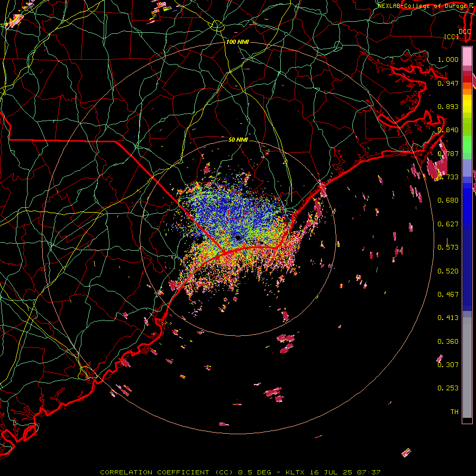Pick the gray bottom segment of color bar

pyautogui.click(x=467, y=368)
